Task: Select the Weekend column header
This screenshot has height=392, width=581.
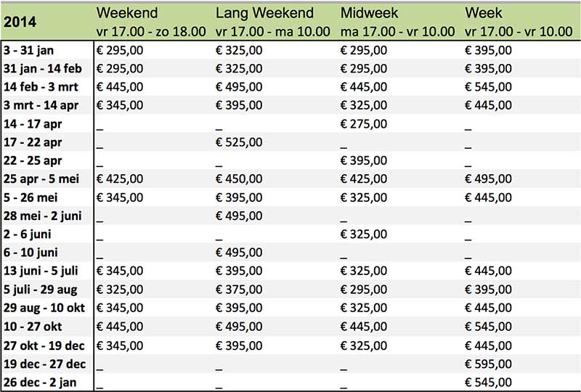Action: 127,13
